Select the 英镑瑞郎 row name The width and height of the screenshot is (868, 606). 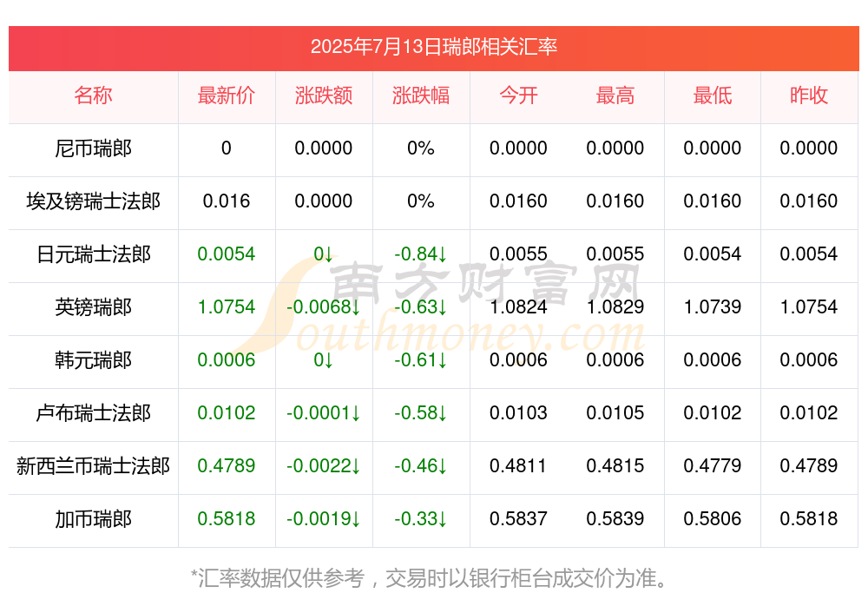pyautogui.click(x=93, y=306)
